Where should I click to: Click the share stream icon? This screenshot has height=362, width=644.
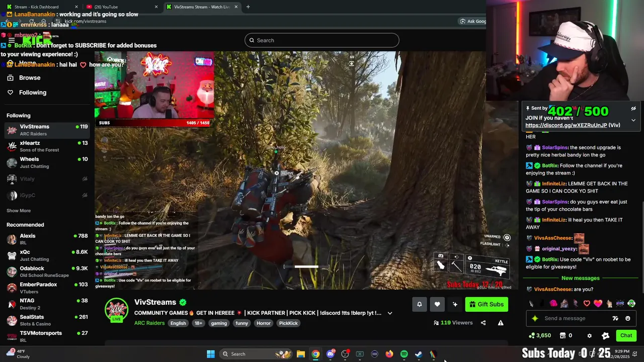tap(483, 323)
